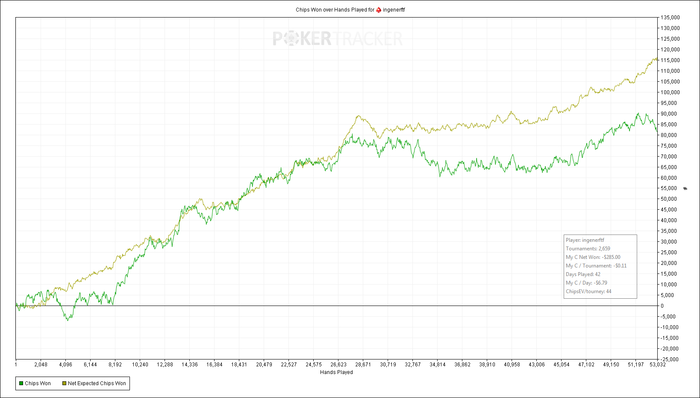Click the 2,048 x-axis tick label
The image size is (700, 398).
coord(41,365)
